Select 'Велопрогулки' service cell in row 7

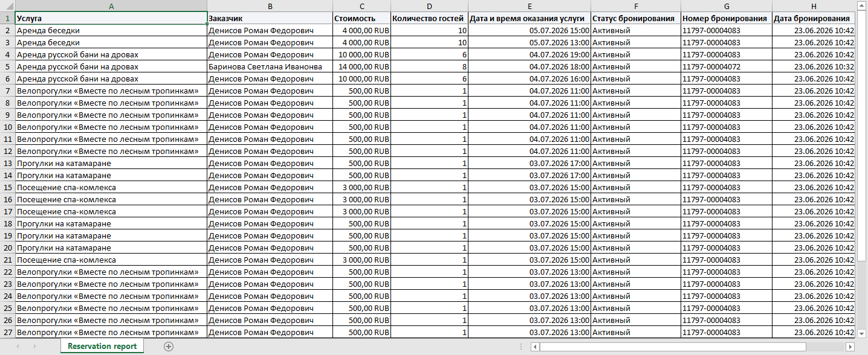(x=111, y=91)
